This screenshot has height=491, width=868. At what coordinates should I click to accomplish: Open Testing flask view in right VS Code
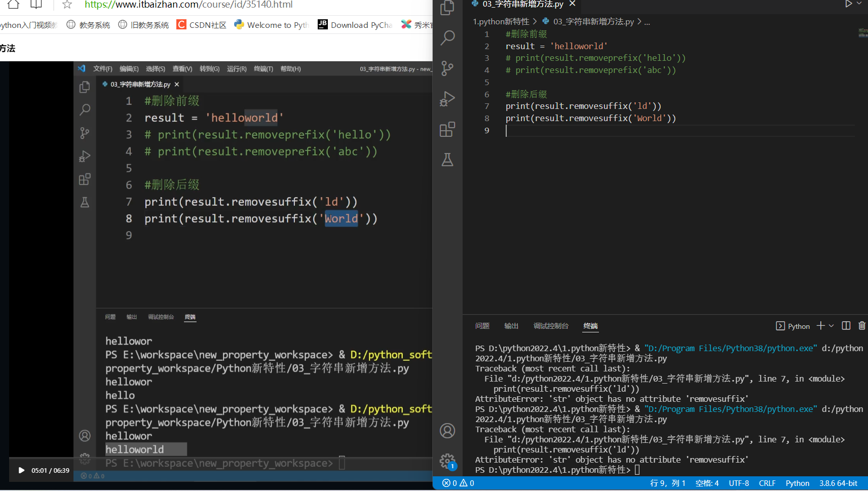click(447, 160)
